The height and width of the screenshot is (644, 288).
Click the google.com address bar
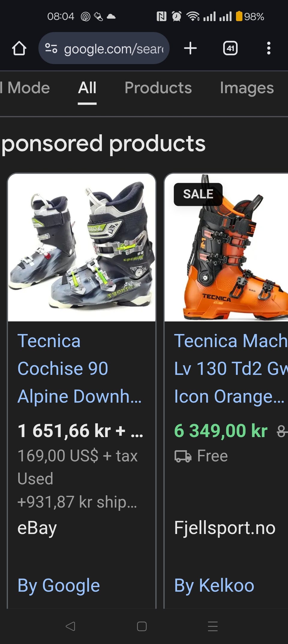(104, 48)
